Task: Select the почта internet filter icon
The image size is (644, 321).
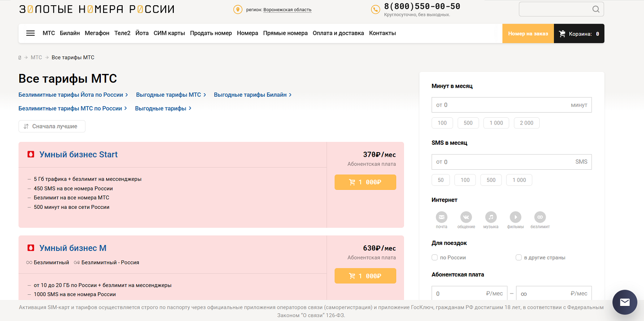Action: click(441, 217)
